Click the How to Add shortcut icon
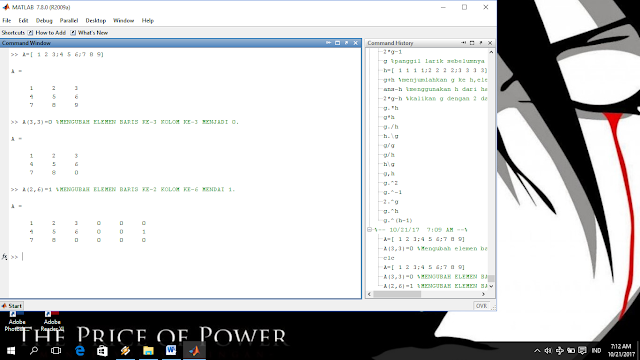The height and width of the screenshot is (360, 640). pos(30,33)
